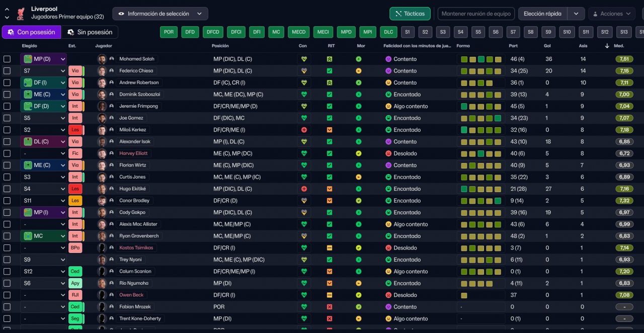The width and height of the screenshot is (644, 333).
Task: Open Kostas Tsimikas' player profile link
Action: (136, 248)
